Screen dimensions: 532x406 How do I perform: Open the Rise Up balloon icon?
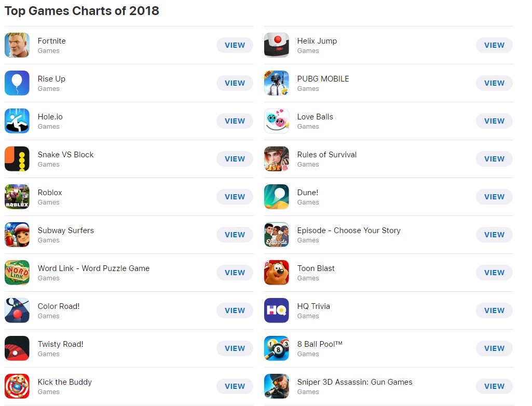pyautogui.click(x=17, y=83)
